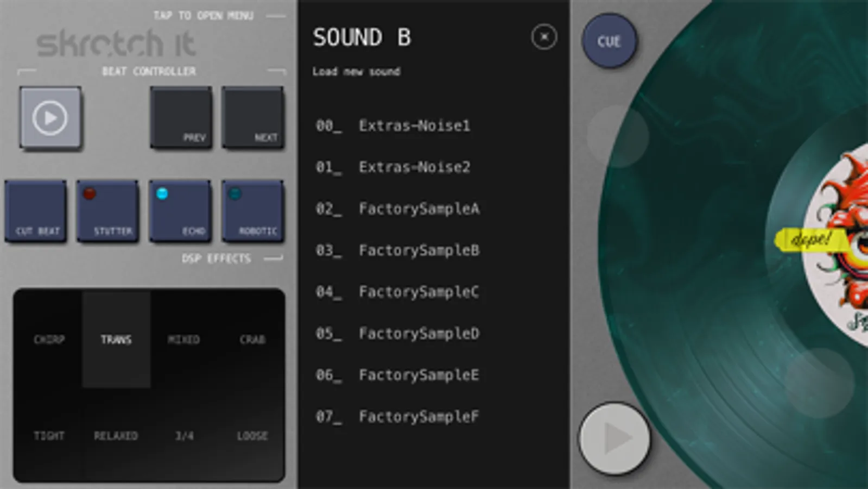868x489 pixels.
Task: Skip to the next beat with NEXT
Action: pyautogui.click(x=252, y=117)
